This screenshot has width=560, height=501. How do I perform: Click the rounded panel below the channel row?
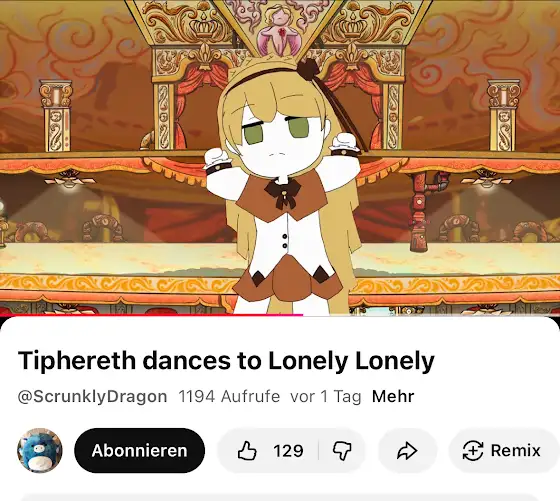click(x=280, y=497)
